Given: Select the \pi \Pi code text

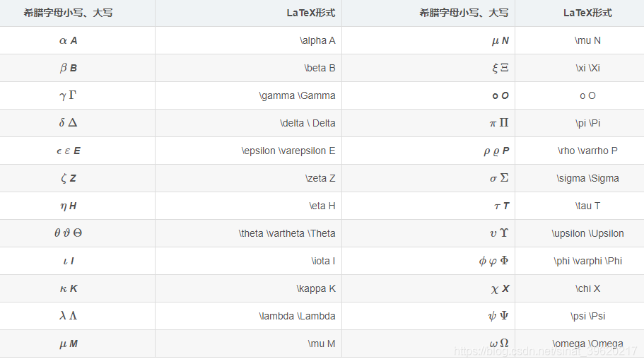Looking at the screenshot, I should click(587, 123).
